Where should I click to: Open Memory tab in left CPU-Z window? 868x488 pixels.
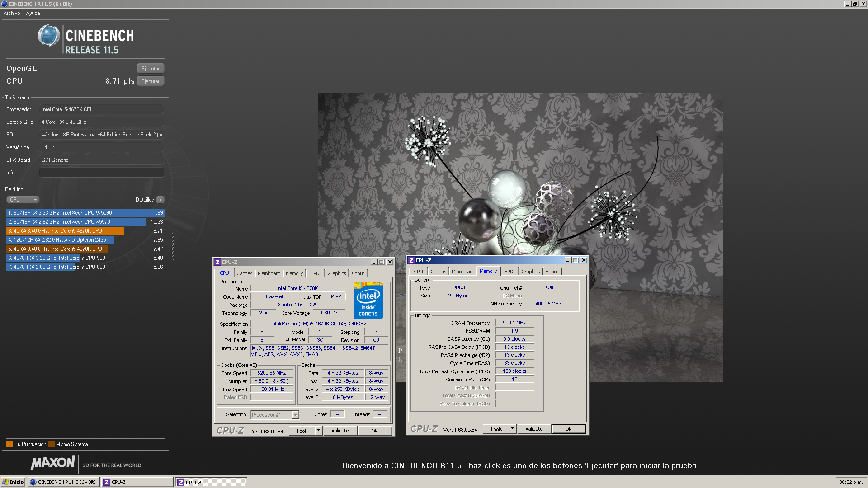[x=294, y=273]
